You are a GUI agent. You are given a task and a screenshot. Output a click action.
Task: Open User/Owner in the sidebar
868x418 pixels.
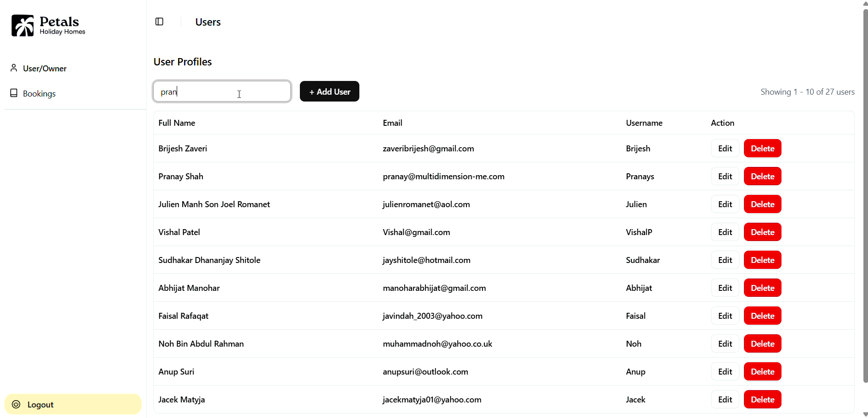tap(44, 69)
